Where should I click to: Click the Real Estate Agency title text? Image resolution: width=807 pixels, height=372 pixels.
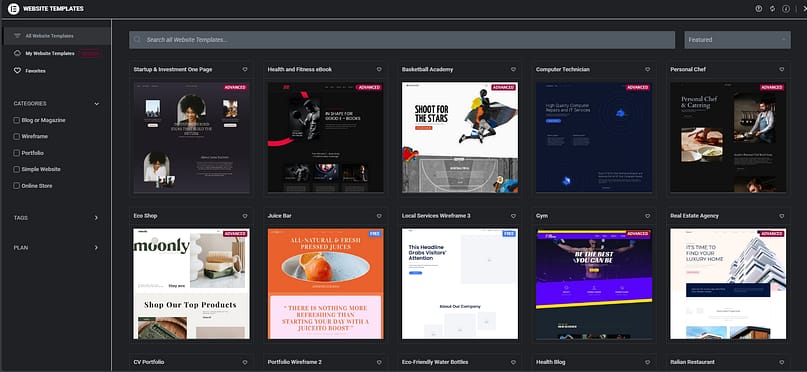click(694, 216)
